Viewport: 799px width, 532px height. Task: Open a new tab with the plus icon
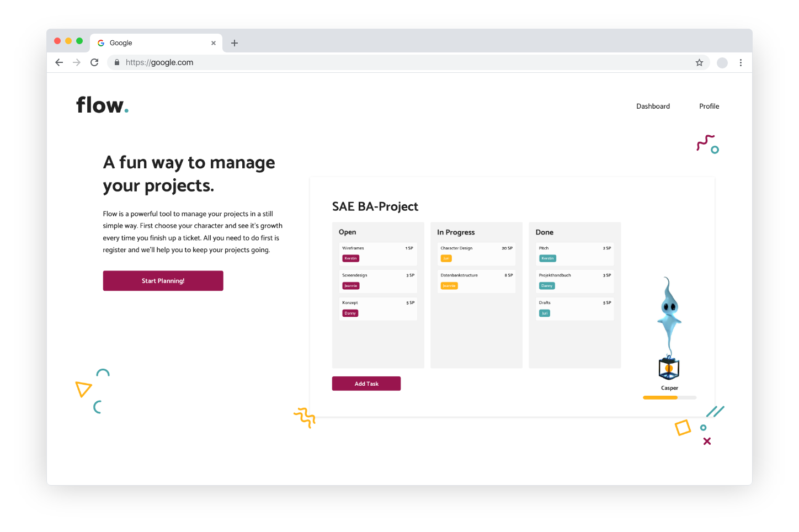point(235,43)
